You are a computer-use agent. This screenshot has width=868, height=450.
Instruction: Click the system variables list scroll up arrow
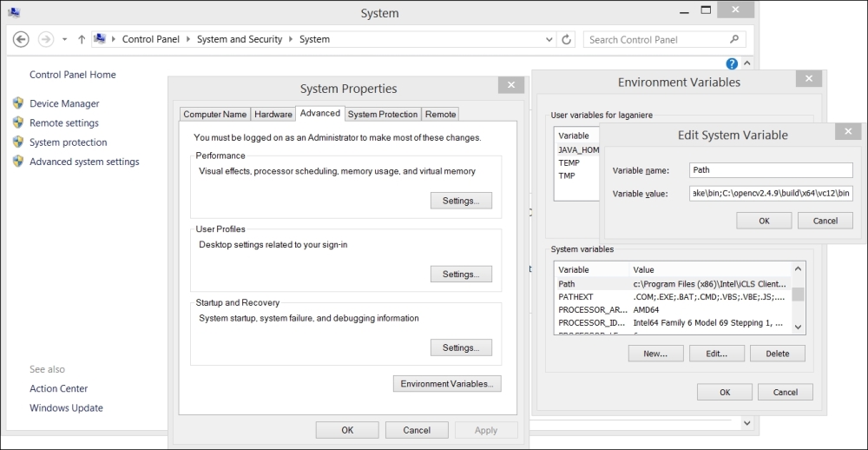point(798,268)
